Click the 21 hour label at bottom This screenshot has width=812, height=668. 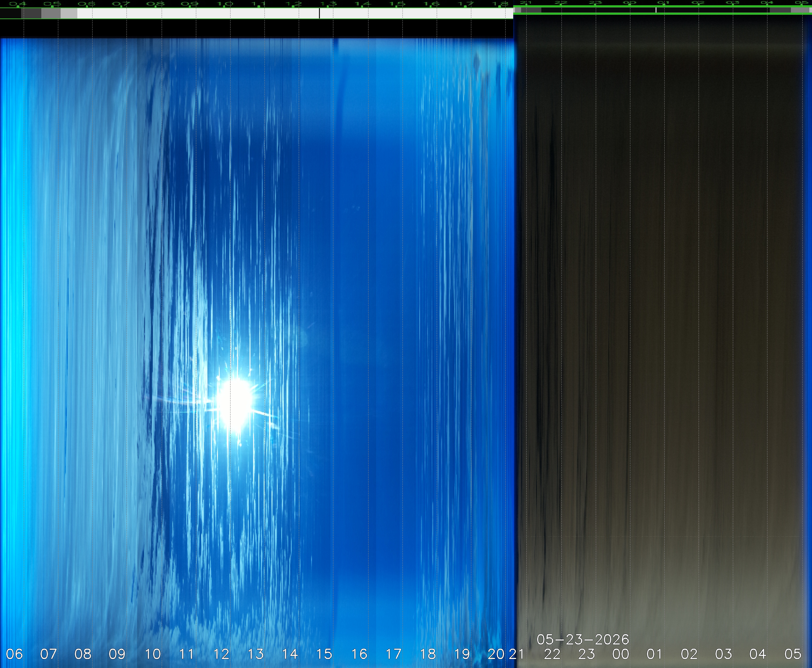517,654
